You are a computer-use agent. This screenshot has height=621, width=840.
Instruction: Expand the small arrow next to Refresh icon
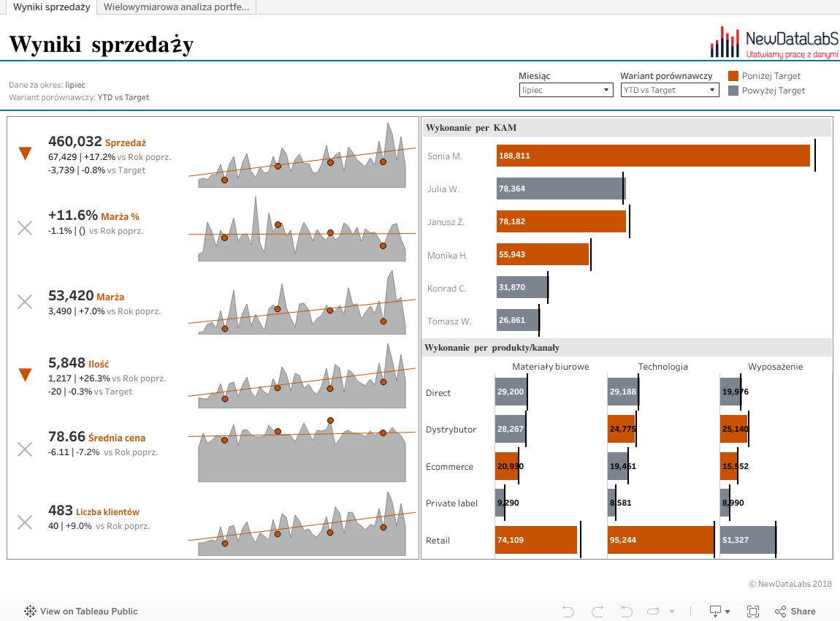point(672,612)
